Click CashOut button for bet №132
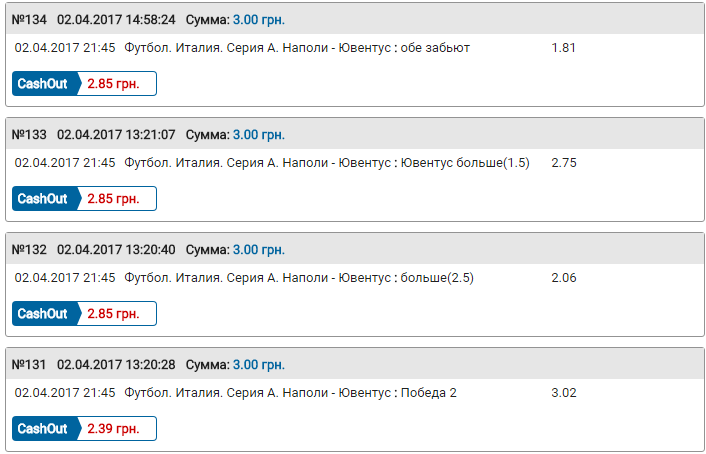The image size is (706, 454). [x=84, y=313]
